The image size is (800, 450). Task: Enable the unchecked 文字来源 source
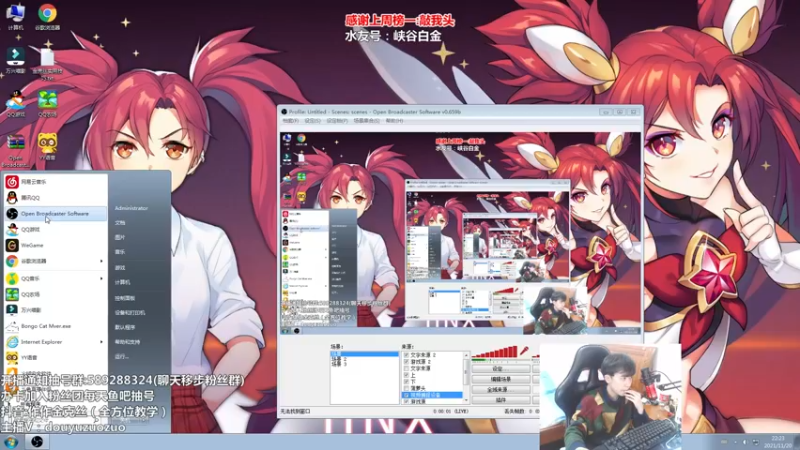(406, 368)
